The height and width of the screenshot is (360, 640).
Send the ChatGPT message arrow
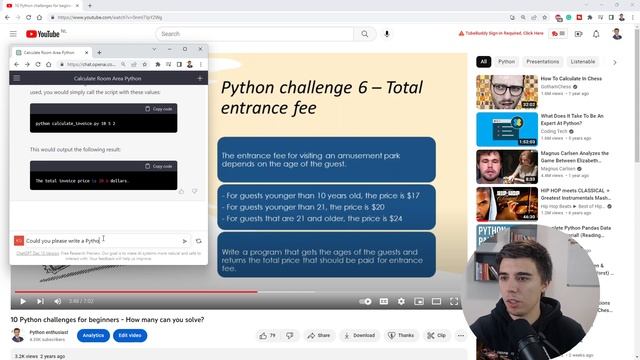[x=184, y=241]
